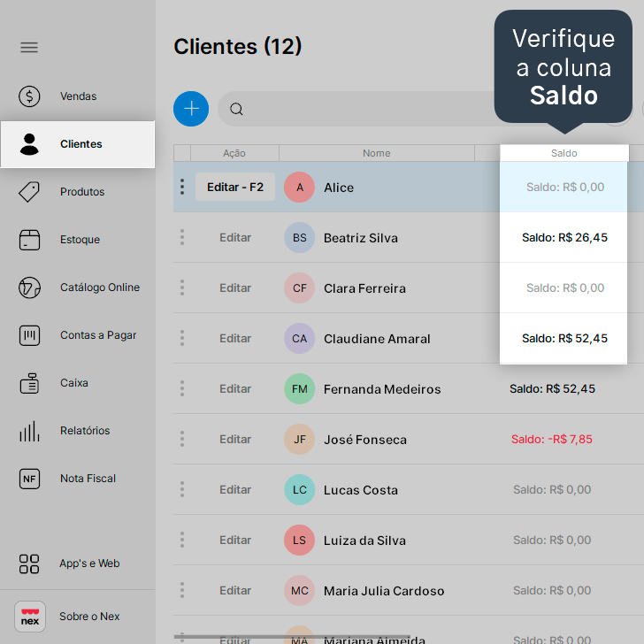644x644 pixels.
Task: Click Fernanda Medeiros's FM avatar
Action: pos(299,389)
